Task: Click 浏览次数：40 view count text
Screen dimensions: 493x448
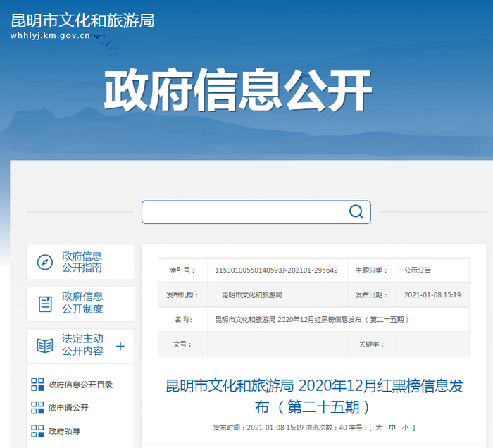Action: (326, 428)
